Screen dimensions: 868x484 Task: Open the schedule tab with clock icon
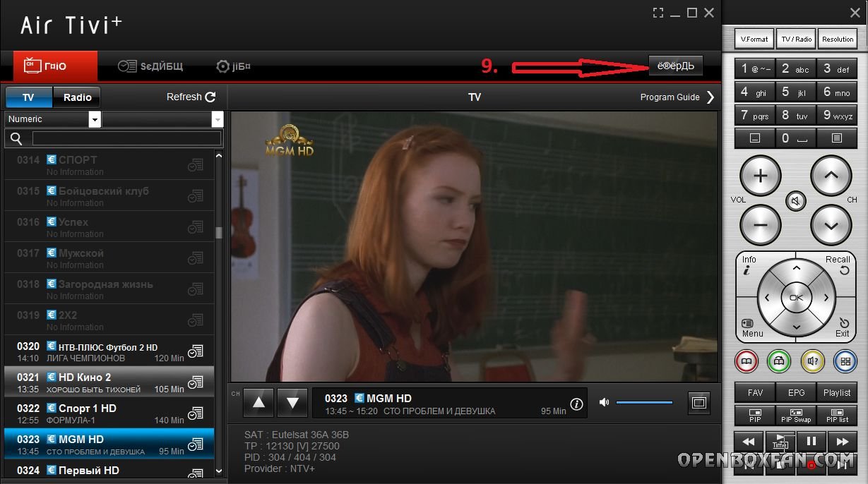(x=150, y=66)
